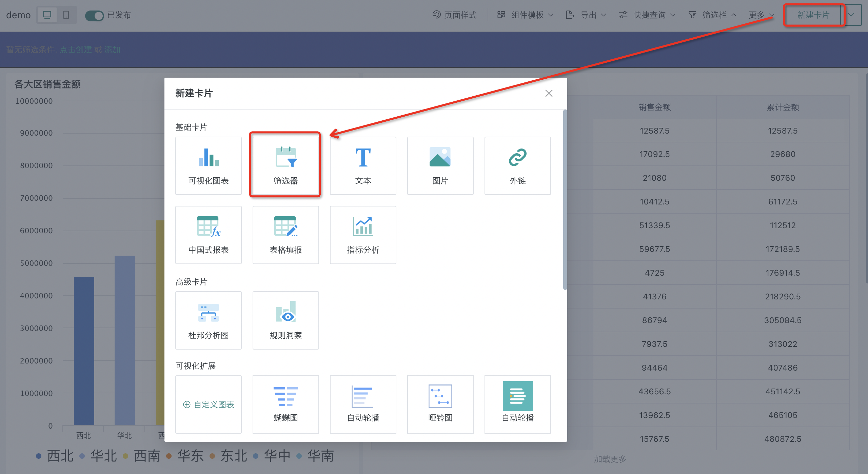868x474 pixels.
Task: Expand the 组件模板 dropdown
Action: (x=525, y=15)
